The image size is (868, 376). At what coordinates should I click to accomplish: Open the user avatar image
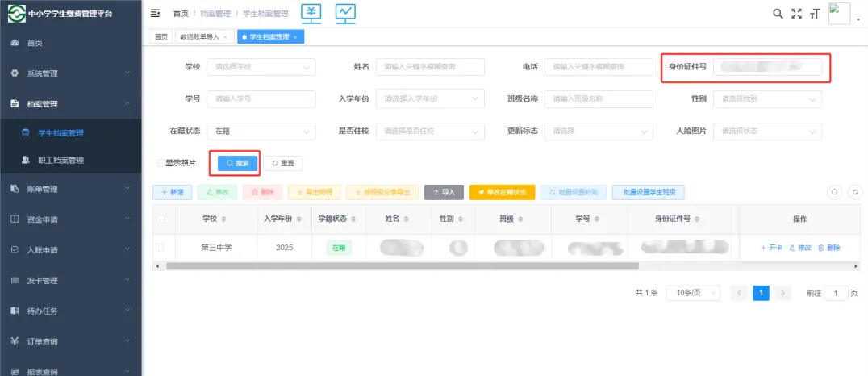tap(839, 13)
